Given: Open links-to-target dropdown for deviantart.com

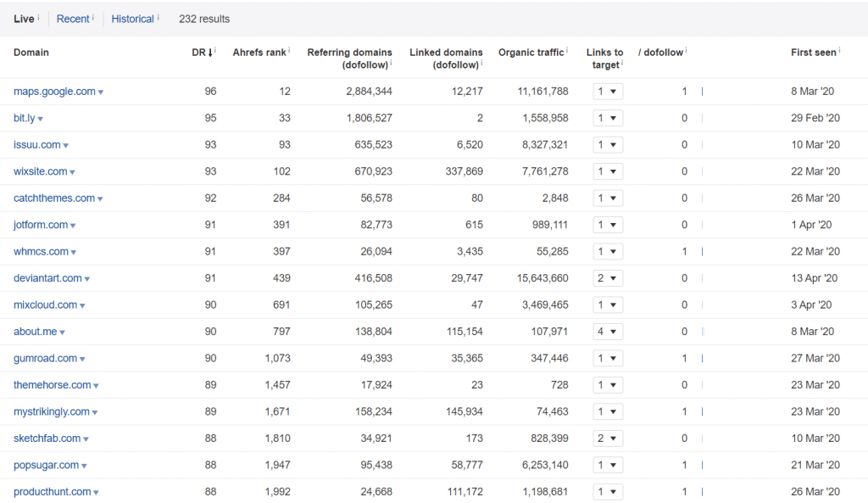Looking at the screenshot, I should (608, 278).
